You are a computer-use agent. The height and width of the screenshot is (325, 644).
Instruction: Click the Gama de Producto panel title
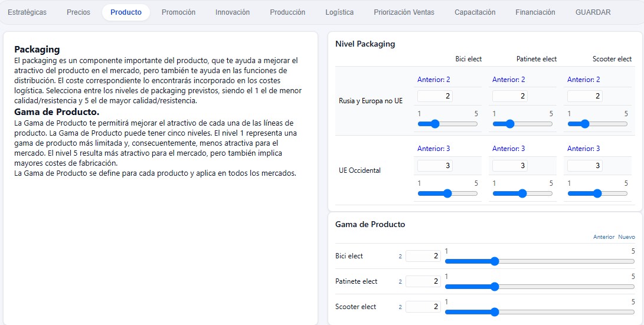(x=370, y=225)
